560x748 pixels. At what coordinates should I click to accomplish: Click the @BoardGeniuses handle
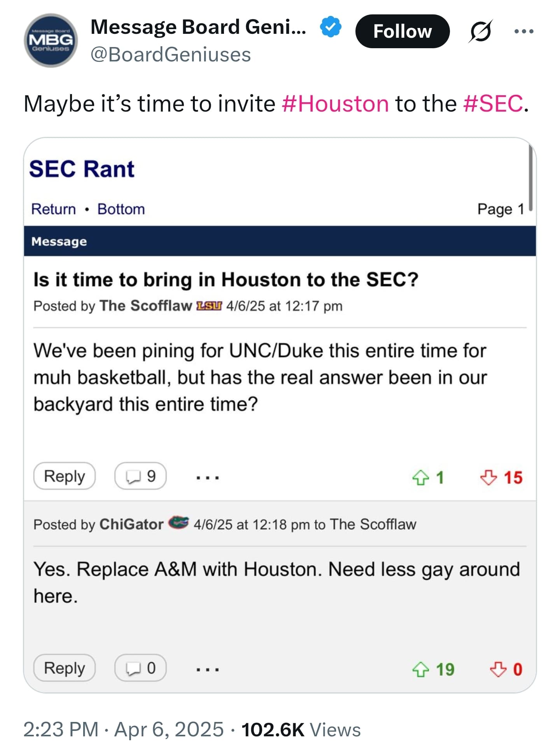pyautogui.click(x=170, y=54)
